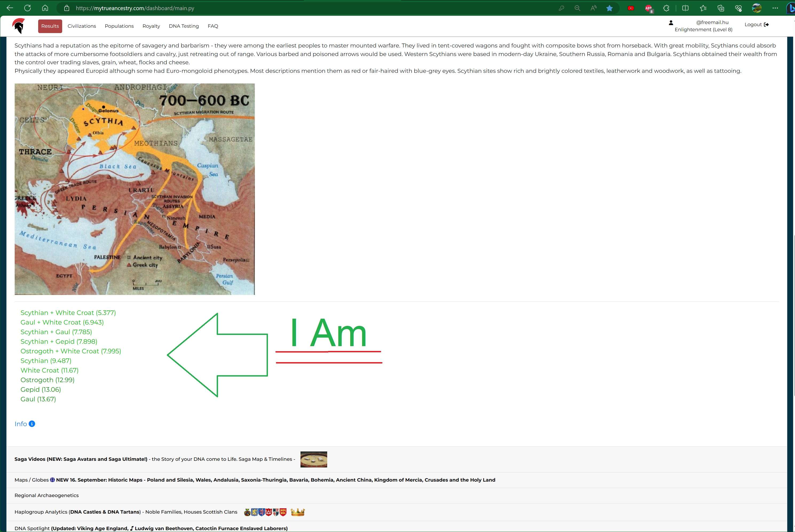Viewport: 795px width, 532px height.
Task: Click the Scythia 700-600 BC map image
Action: [135, 189]
